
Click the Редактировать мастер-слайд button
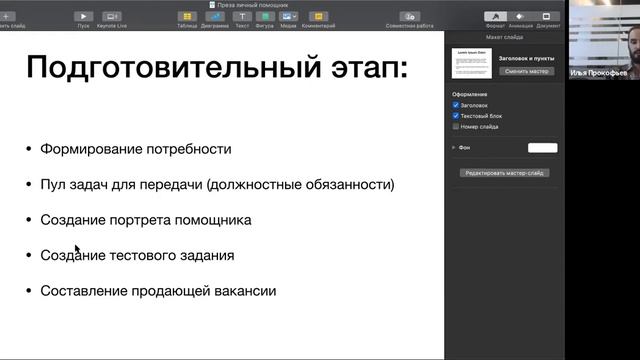[504, 173]
